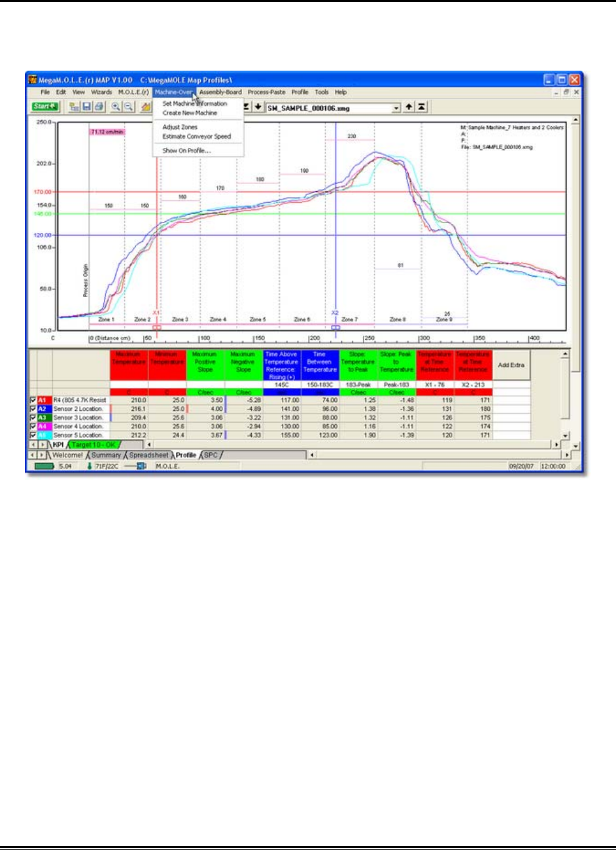This screenshot has height=850, width=616.
Task: Open the Edit menu
Action: 61,92
